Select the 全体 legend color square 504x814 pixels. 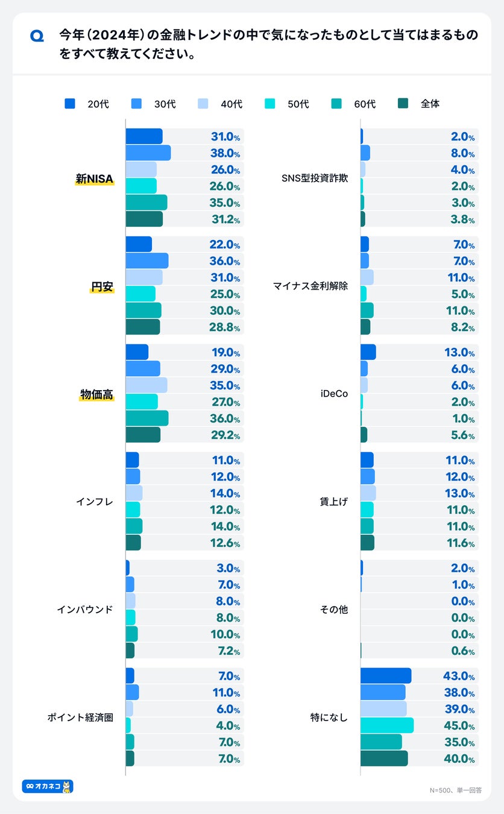click(403, 104)
